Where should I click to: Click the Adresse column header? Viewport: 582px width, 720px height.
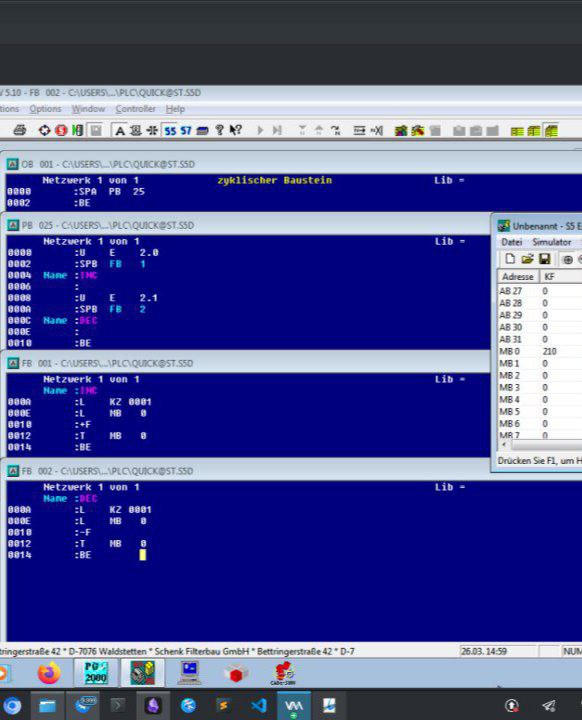pyautogui.click(x=518, y=276)
